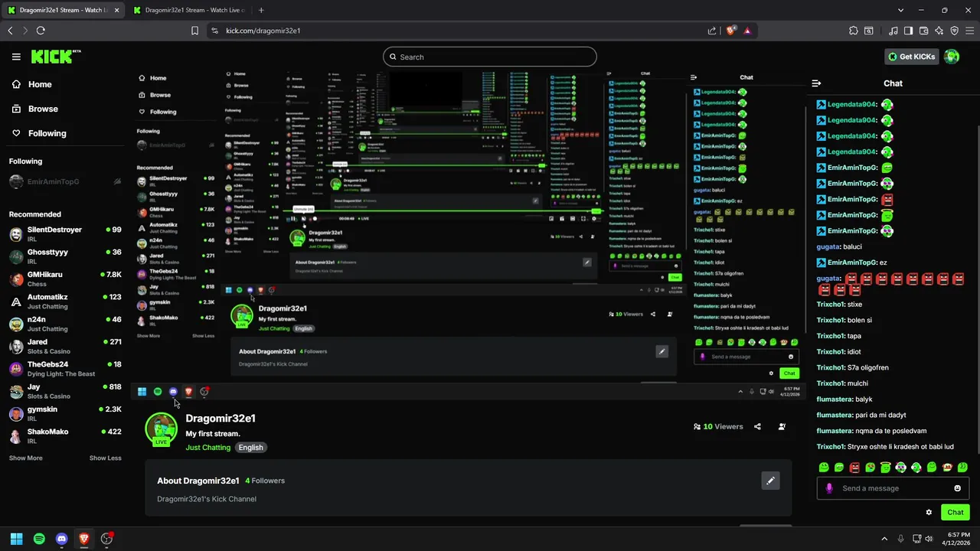
Task: Open Brave Rewards triangle icon
Action: 746,31
